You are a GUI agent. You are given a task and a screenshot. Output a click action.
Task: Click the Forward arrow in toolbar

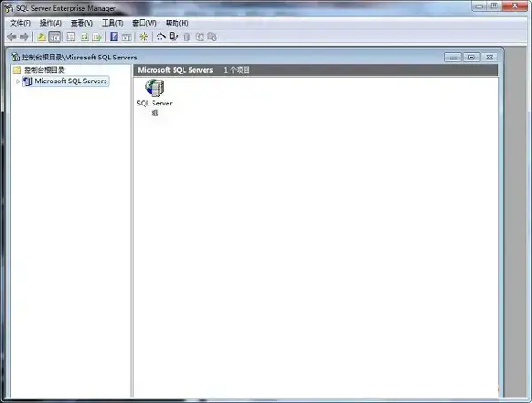click(24, 36)
